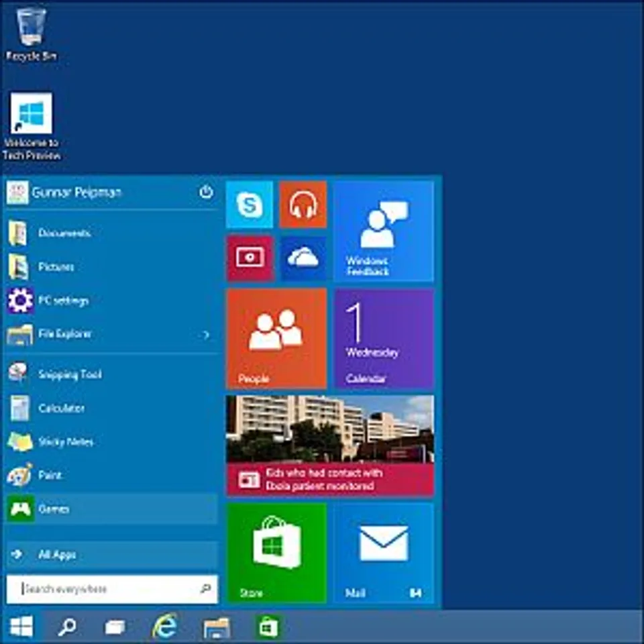Viewport: 644px width, 644px height.
Task: Open Sticky Notes
Action: (111, 442)
